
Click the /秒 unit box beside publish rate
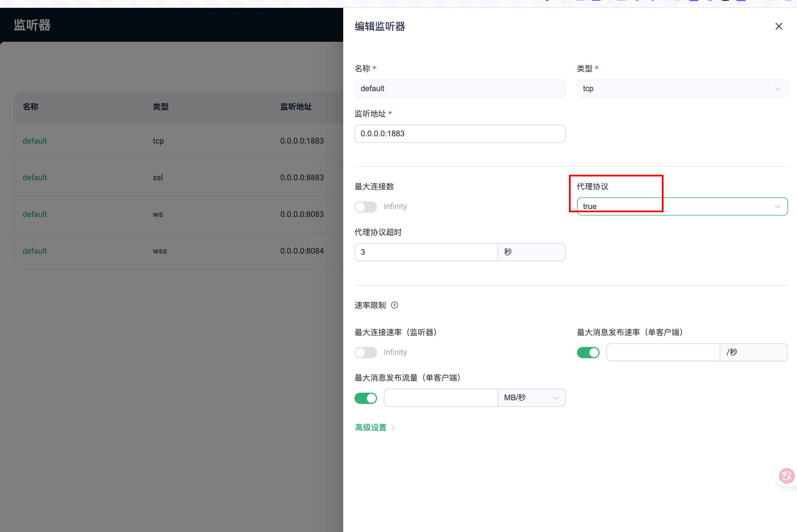(754, 352)
